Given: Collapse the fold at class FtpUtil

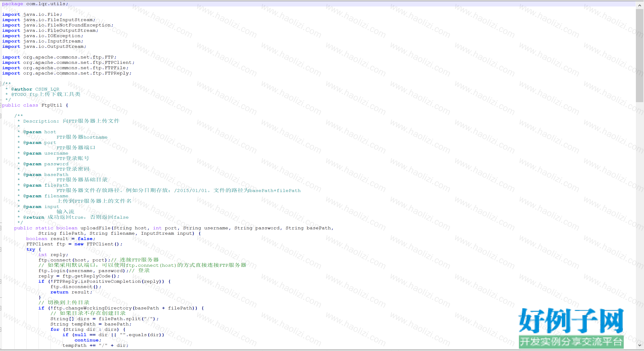Looking at the screenshot, I should click(1, 105).
